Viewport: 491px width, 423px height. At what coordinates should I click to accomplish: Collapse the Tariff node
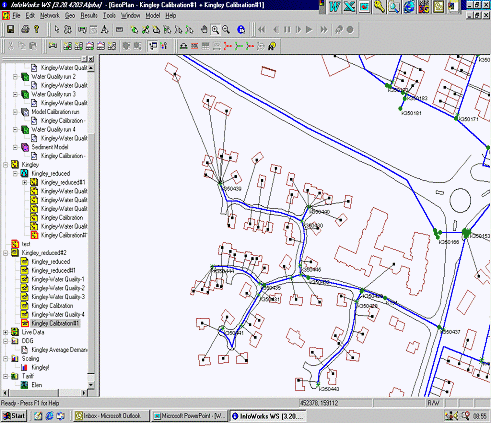click(x=5, y=376)
